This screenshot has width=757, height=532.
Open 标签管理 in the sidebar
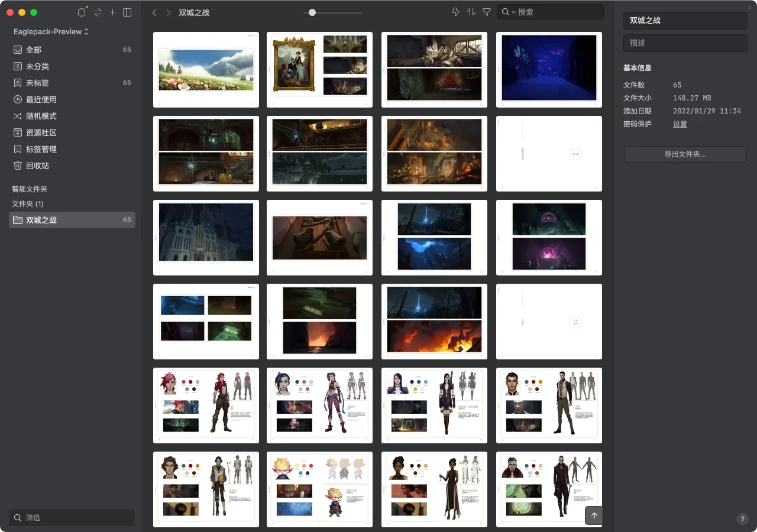coord(72,149)
